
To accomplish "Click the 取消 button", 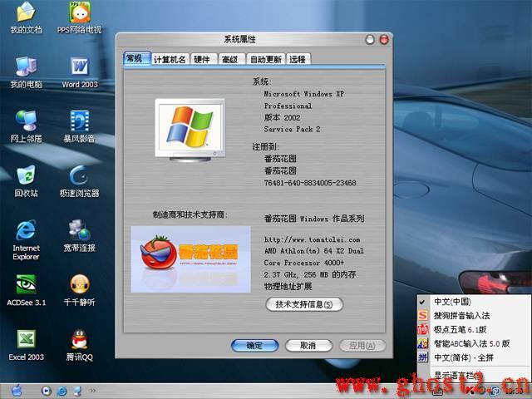I will pos(308,346).
